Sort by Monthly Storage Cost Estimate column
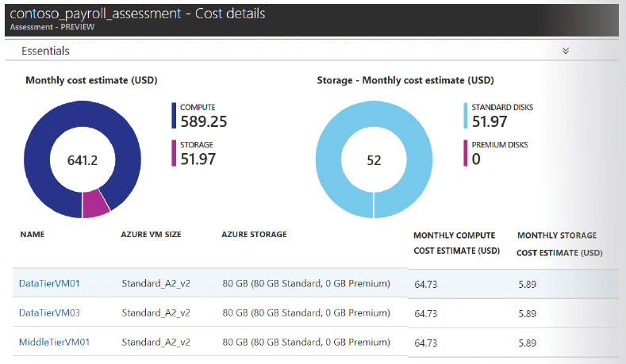Screen dimensions: 626x364 [559, 243]
